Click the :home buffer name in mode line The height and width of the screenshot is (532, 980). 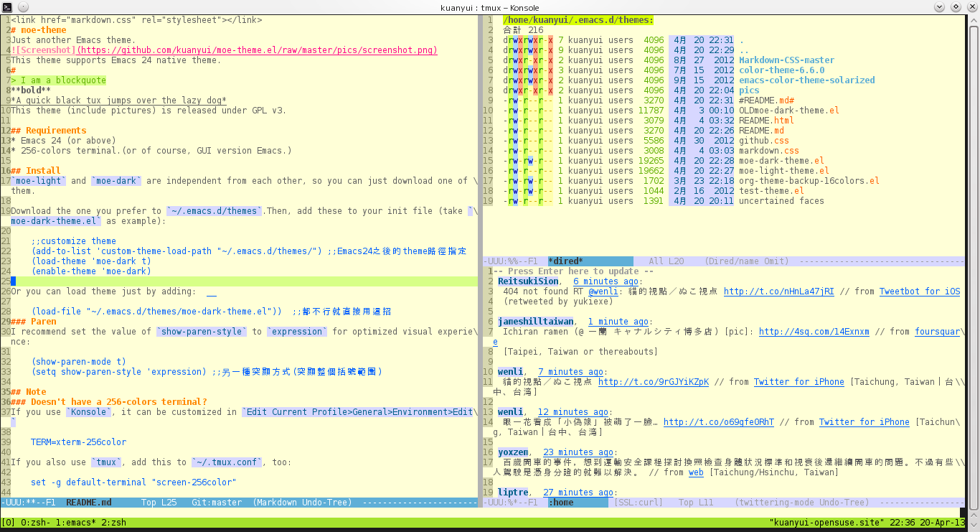click(x=561, y=503)
